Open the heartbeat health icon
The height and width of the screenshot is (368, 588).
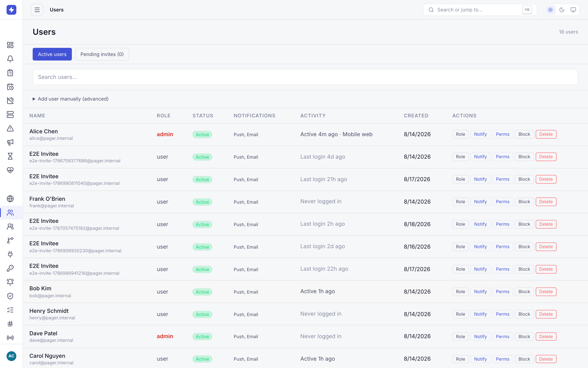10,170
